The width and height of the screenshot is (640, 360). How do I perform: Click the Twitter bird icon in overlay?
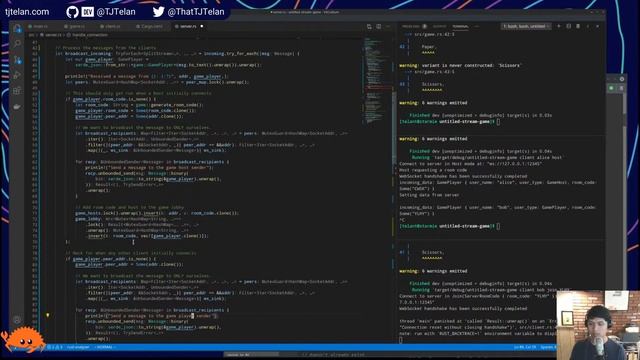158,11
